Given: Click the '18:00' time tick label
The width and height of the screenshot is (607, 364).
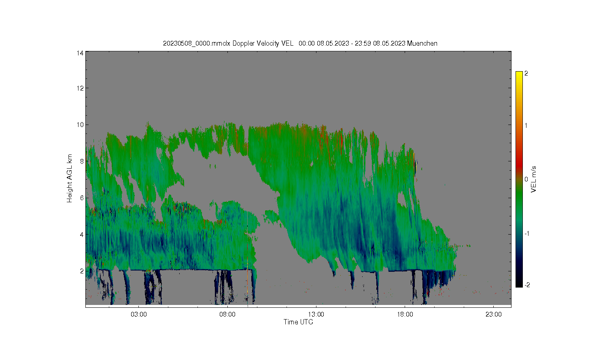Looking at the screenshot, I should point(405,314).
